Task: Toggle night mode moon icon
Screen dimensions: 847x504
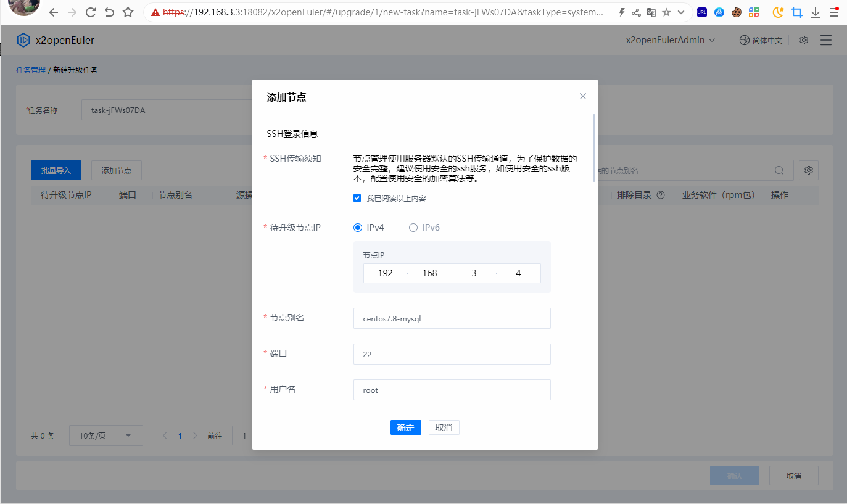Action: 779,12
